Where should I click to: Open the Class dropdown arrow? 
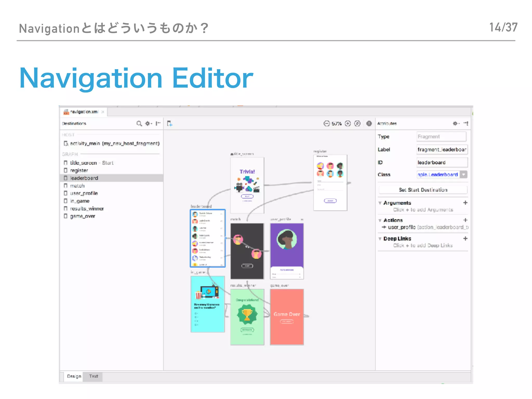463,175
